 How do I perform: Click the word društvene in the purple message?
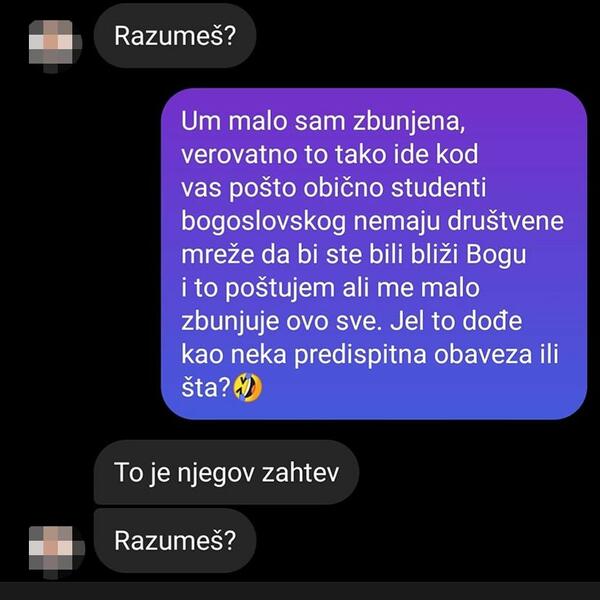[x=505, y=221]
